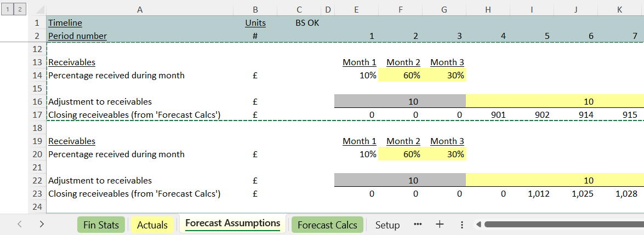This screenshot has height=235, width=644.
Task: Click outline level 1 button
Action: pos(8,10)
